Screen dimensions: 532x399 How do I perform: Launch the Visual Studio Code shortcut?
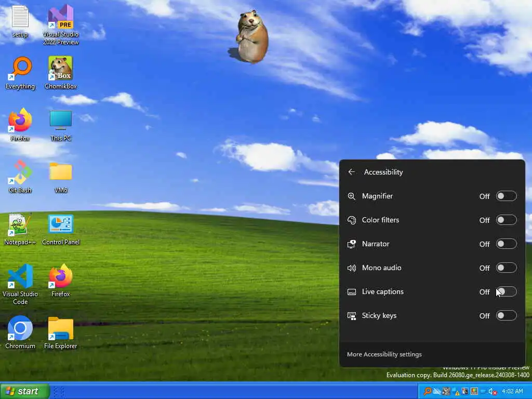click(20, 284)
